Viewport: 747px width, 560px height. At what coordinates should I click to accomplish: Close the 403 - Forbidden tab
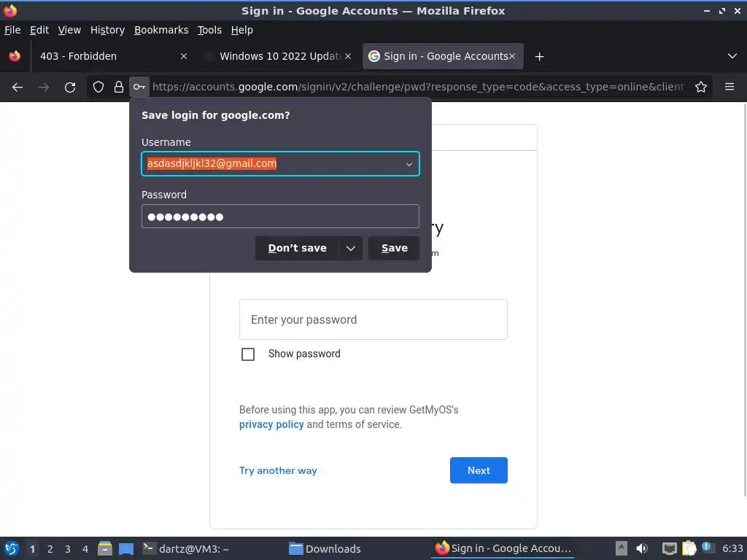click(x=184, y=56)
